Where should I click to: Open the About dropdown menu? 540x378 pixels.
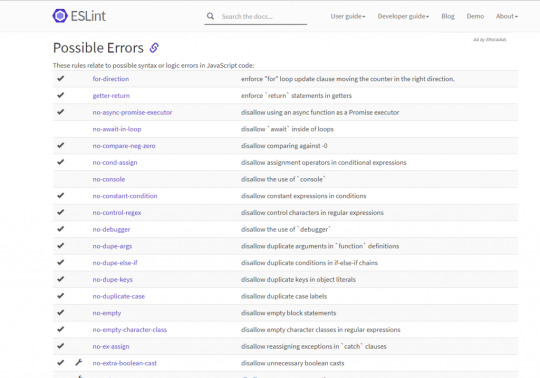point(507,16)
